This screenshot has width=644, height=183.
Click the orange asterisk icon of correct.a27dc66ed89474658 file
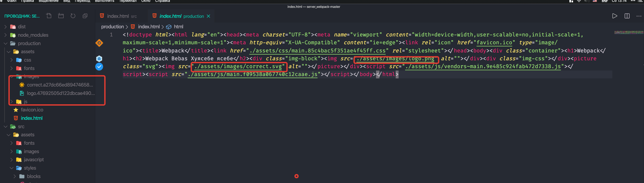pyautogui.click(x=22, y=85)
